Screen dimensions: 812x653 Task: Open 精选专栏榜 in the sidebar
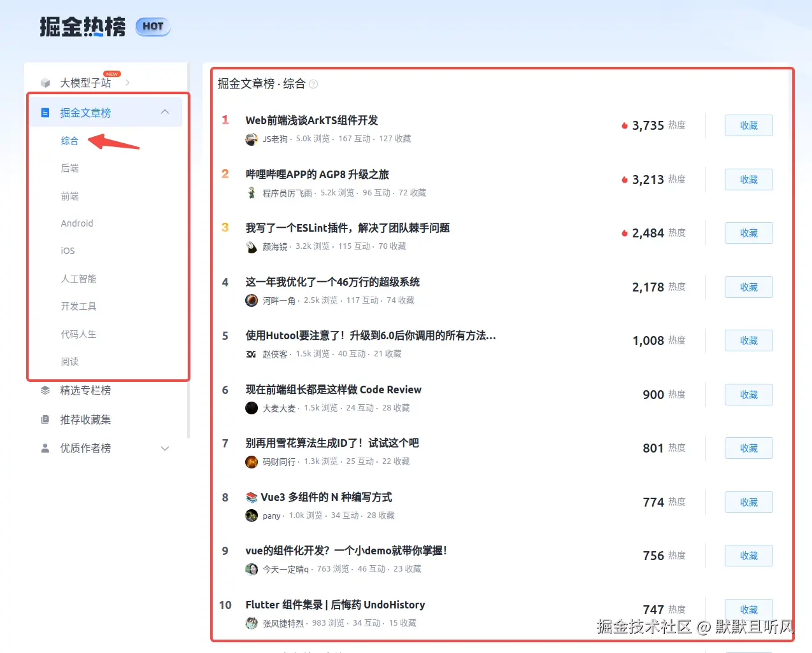(x=85, y=390)
